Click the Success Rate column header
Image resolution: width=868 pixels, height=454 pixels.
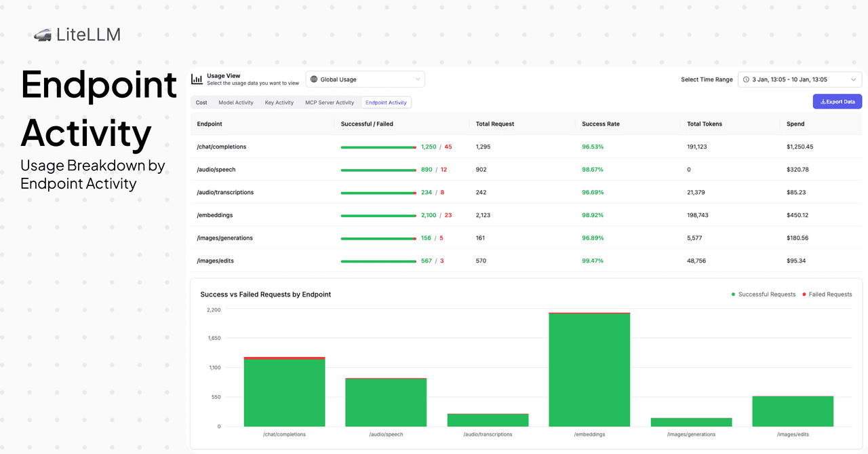pos(601,124)
